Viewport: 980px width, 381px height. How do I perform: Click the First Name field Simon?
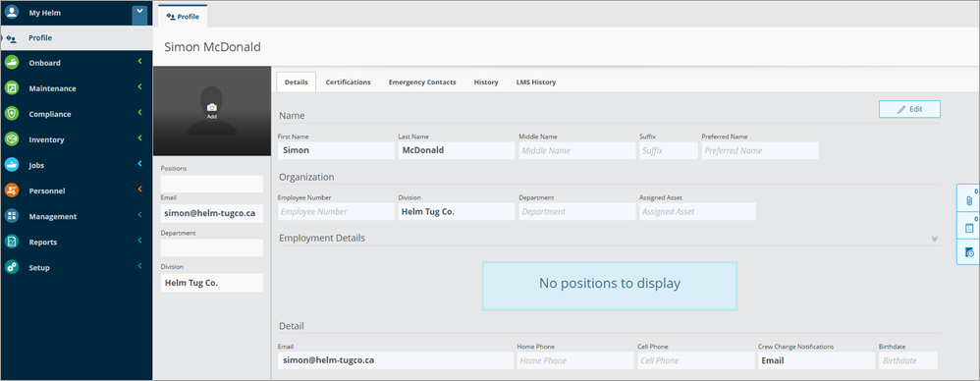point(336,150)
